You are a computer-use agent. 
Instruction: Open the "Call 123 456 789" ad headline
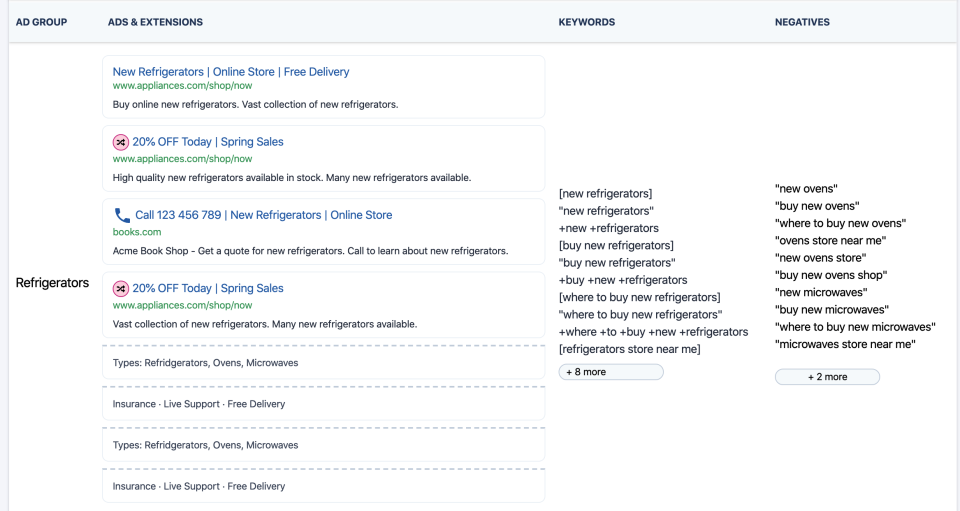click(263, 215)
